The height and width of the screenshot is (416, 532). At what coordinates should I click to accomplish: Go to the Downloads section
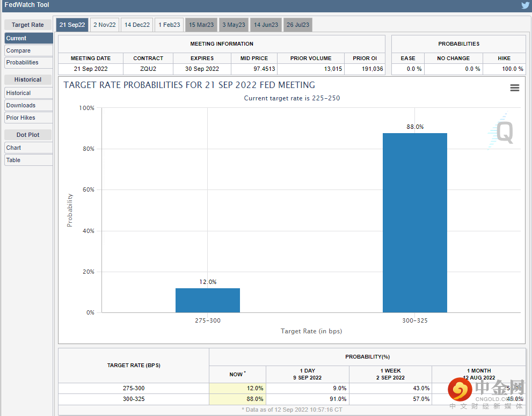click(x=28, y=105)
